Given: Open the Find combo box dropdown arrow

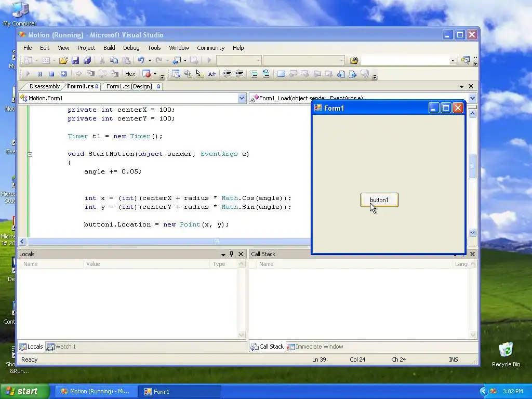Looking at the screenshot, I should click(x=453, y=60).
